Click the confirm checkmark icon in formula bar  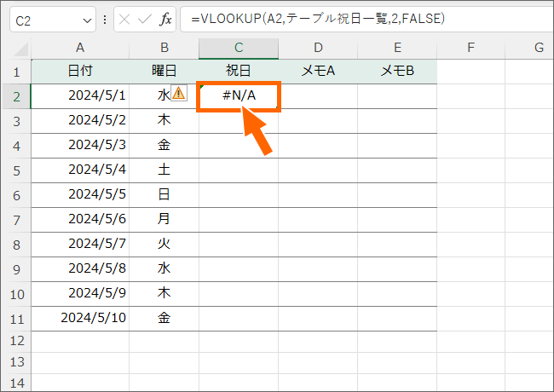coord(145,19)
